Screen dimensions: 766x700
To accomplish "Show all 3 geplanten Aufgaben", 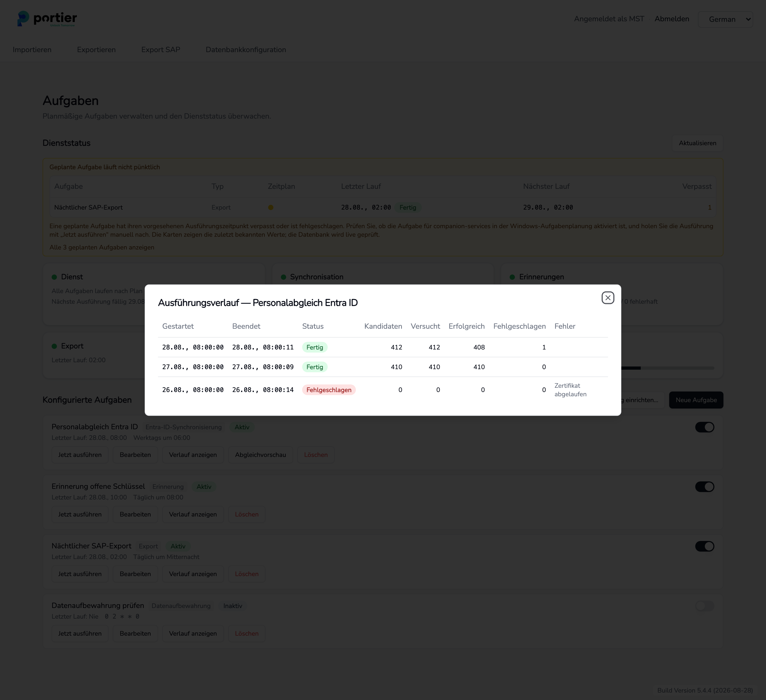I will click(102, 247).
